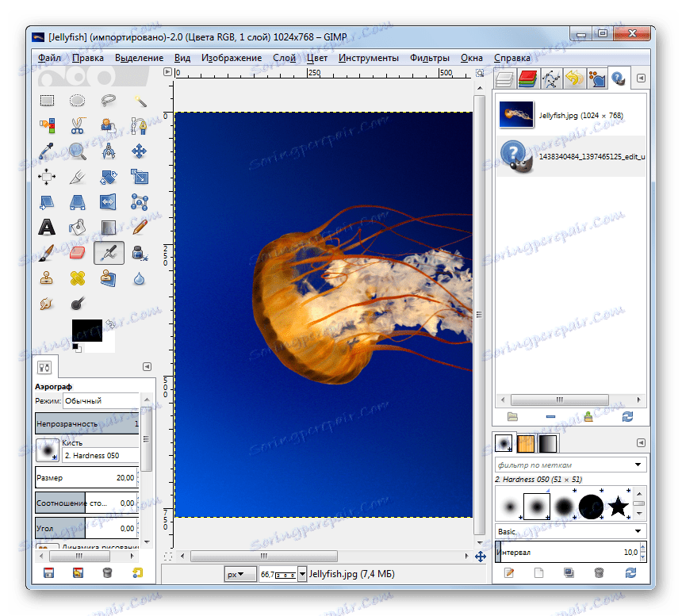This screenshot has width=682, height=616.
Task: Select the Text tool
Action: pyautogui.click(x=47, y=228)
